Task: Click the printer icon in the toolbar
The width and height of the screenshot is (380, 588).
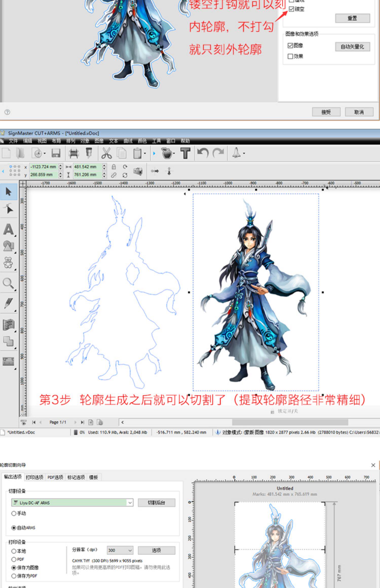Action: [74, 153]
